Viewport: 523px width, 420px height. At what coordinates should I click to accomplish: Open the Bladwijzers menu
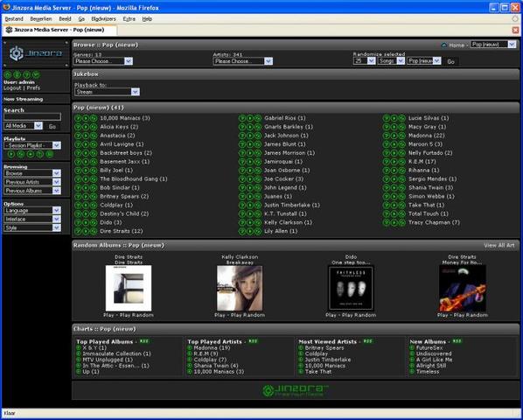[x=104, y=19]
